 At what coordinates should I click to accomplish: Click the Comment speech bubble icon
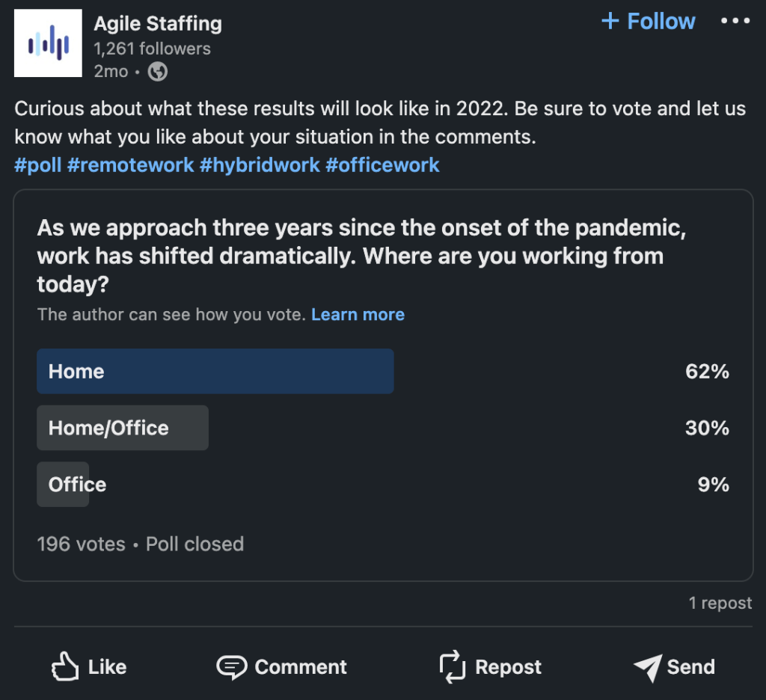point(231,666)
